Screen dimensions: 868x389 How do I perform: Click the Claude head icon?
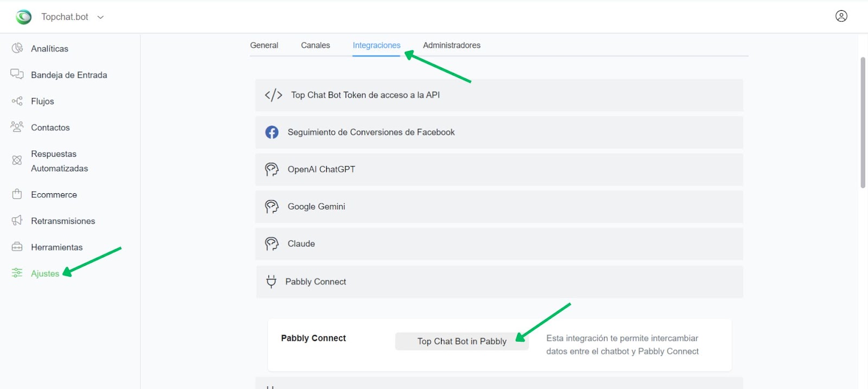point(272,244)
